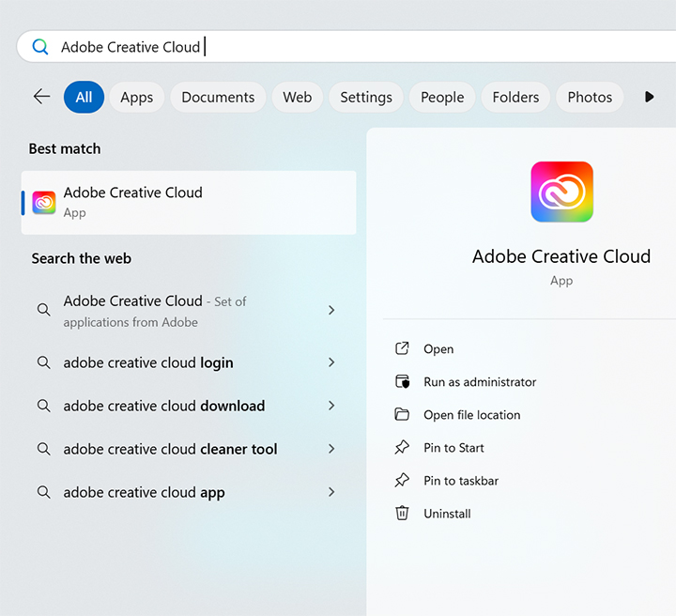The height and width of the screenshot is (616, 676).
Task: Click the back arrow icon
Action: click(41, 97)
